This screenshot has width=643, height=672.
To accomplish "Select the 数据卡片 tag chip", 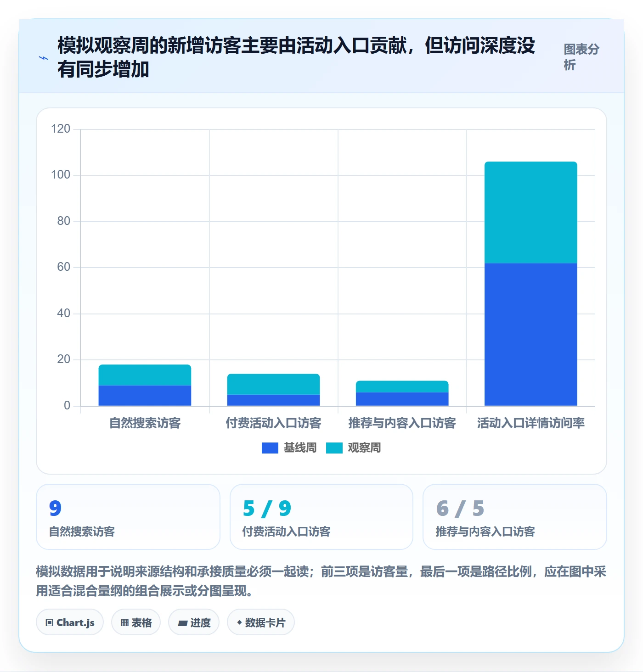I will coord(261,622).
